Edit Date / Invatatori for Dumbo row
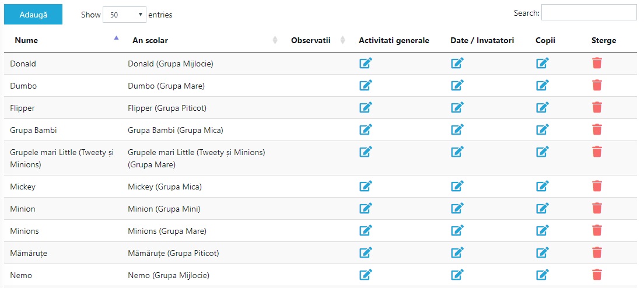 tap(457, 85)
